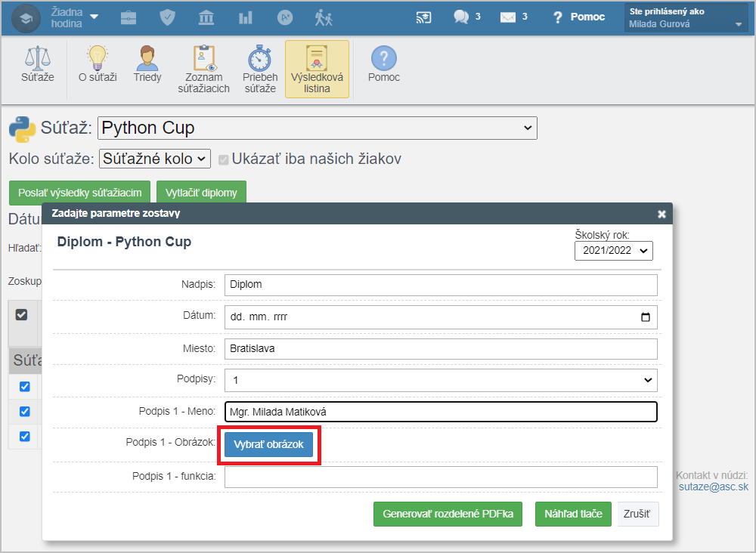
Task: Click the Podpis 1 - Meno field
Action: point(441,412)
